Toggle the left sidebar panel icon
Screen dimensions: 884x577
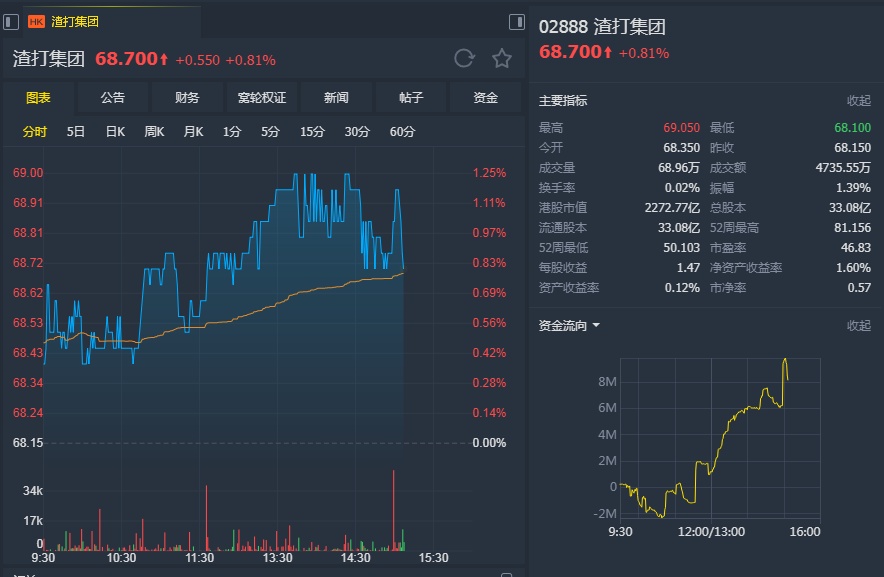[11, 21]
